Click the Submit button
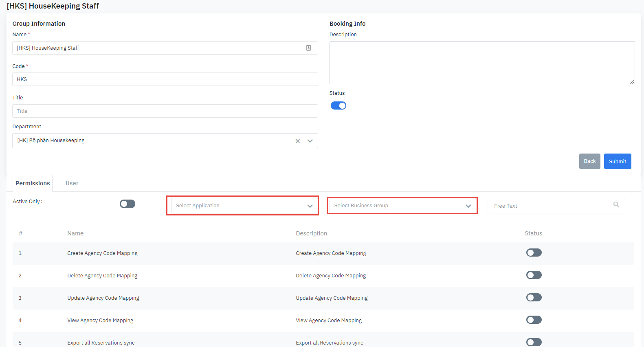The height and width of the screenshot is (347, 644). pyautogui.click(x=617, y=161)
